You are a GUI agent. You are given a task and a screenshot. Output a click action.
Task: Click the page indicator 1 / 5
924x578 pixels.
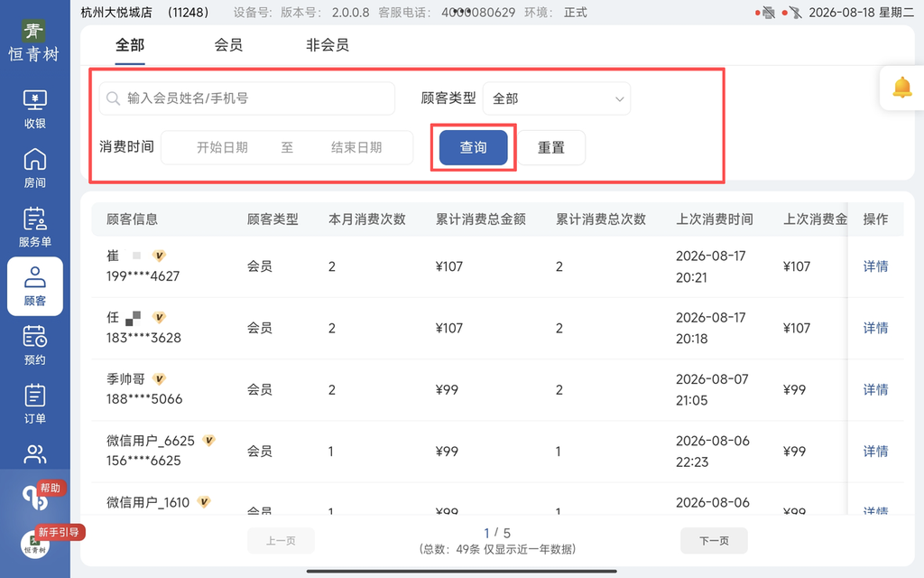tap(497, 533)
